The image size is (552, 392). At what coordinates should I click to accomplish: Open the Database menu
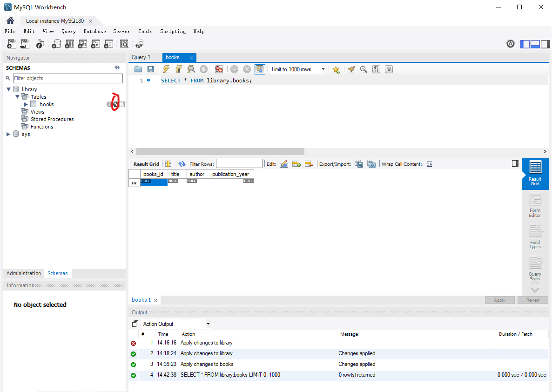[x=94, y=31]
